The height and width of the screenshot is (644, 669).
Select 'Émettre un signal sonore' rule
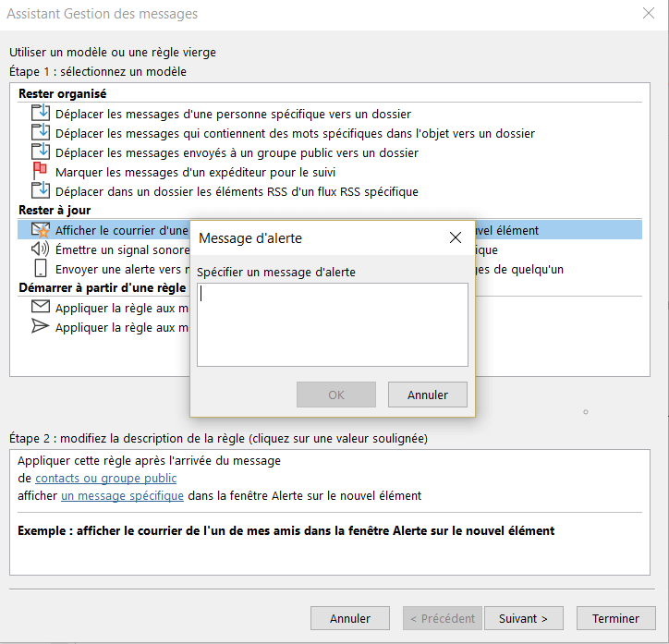click(x=123, y=249)
